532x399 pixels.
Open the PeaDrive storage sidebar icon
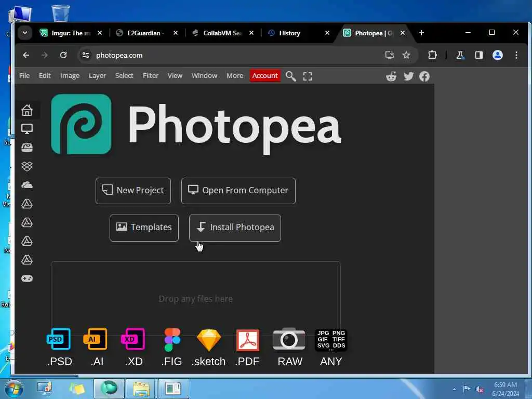pyautogui.click(x=27, y=148)
